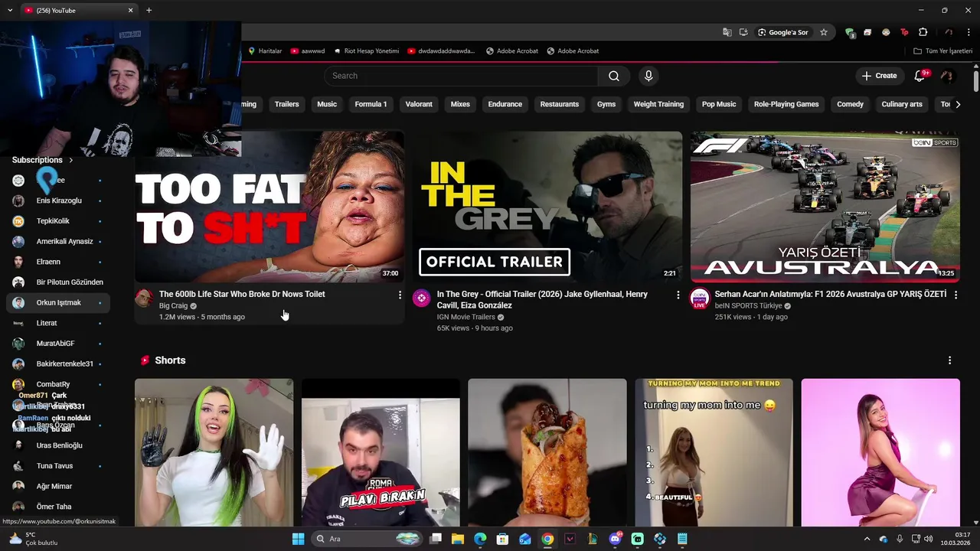Click the translate page icon in address bar
Screen dimensions: 980x551
[x=727, y=32]
